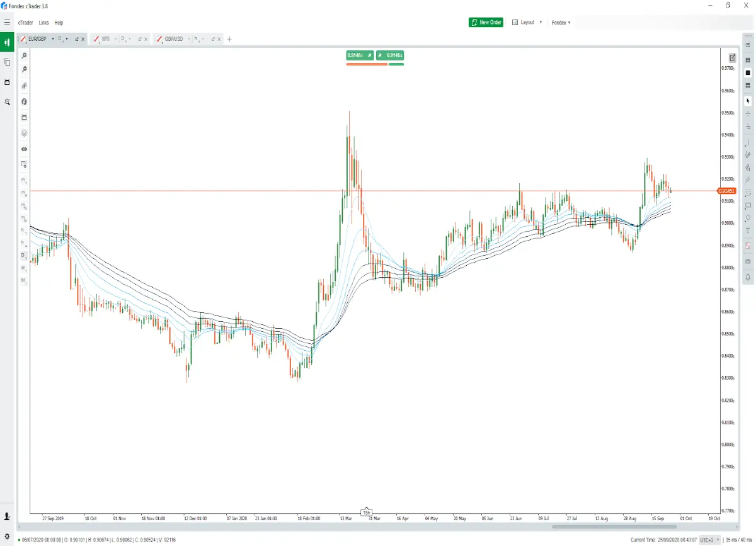
Task: Select the cursor pointer tool
Action: pos(748,101)
